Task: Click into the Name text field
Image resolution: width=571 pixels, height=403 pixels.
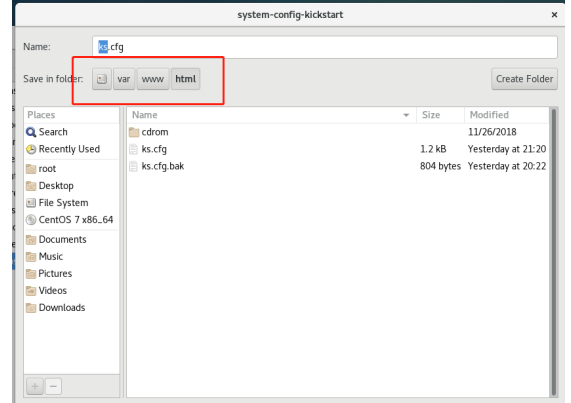Action: 325,47
